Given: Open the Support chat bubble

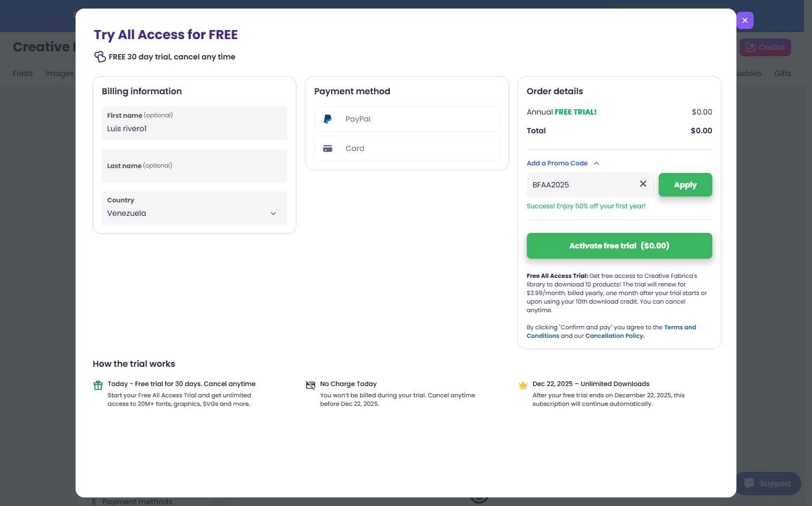Looking at the screenshot, I should pyautogui.click(x=768, y=483).
